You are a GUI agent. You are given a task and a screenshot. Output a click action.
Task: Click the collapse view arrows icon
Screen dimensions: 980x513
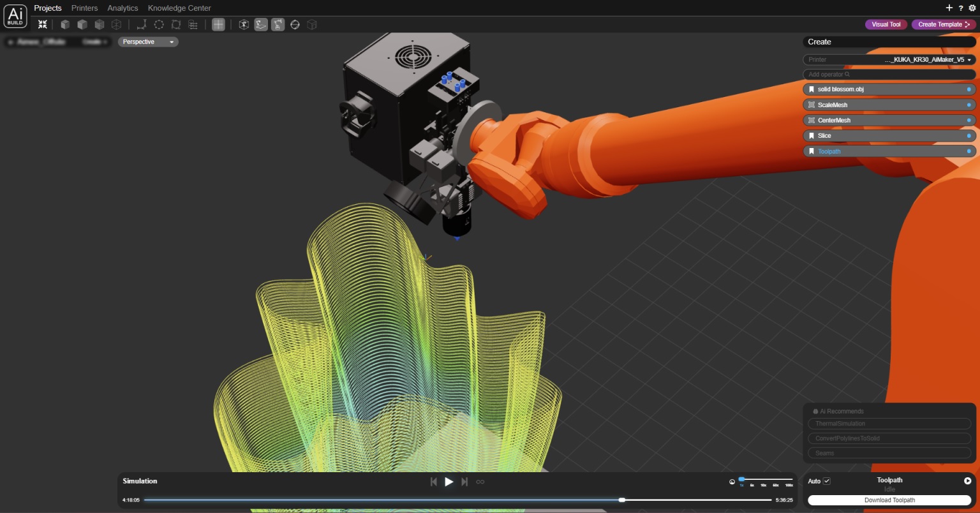(x=42, y=24)
